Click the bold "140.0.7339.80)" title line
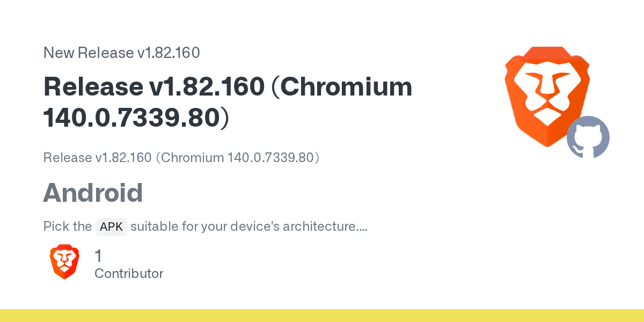644x322 pixels. 136,118
